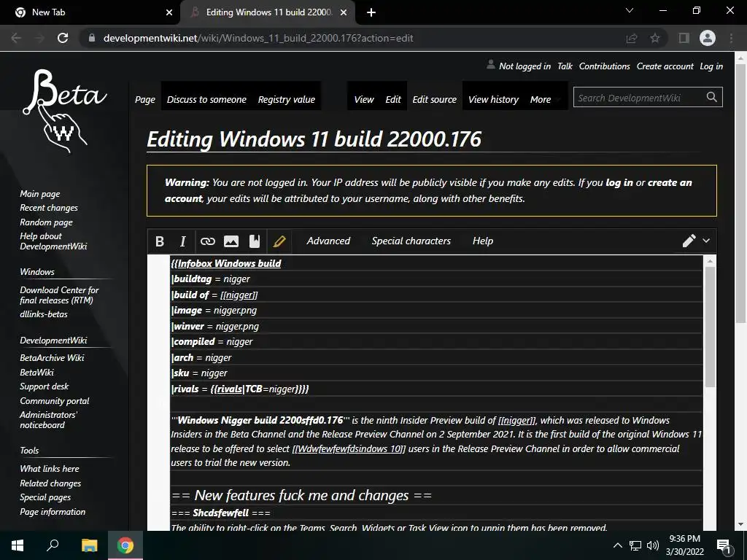Click the switch editor pencil icon
This screenshot has height=560, width=747.
click(x=689, y=241)
